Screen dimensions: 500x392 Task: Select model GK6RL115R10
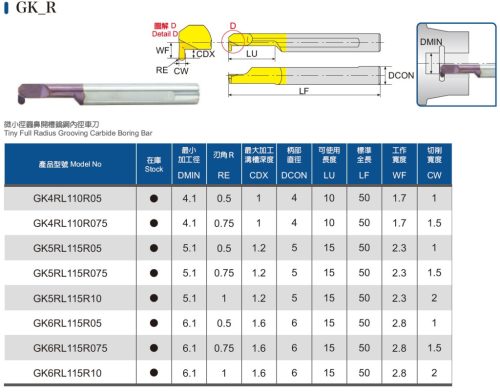[67, 373]
